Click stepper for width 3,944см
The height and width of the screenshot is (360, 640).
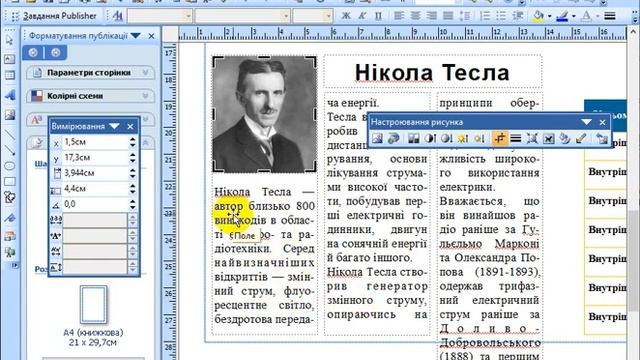(x=133, y=173)
